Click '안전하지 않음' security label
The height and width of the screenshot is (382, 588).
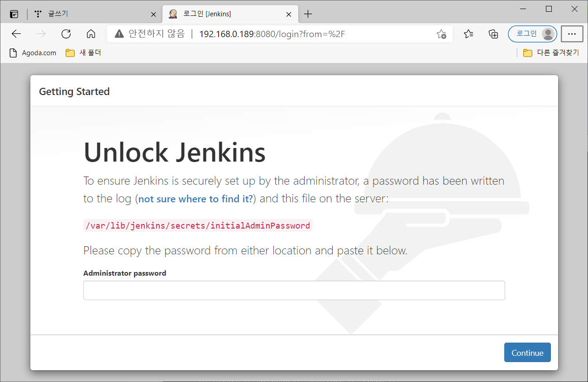157,34
